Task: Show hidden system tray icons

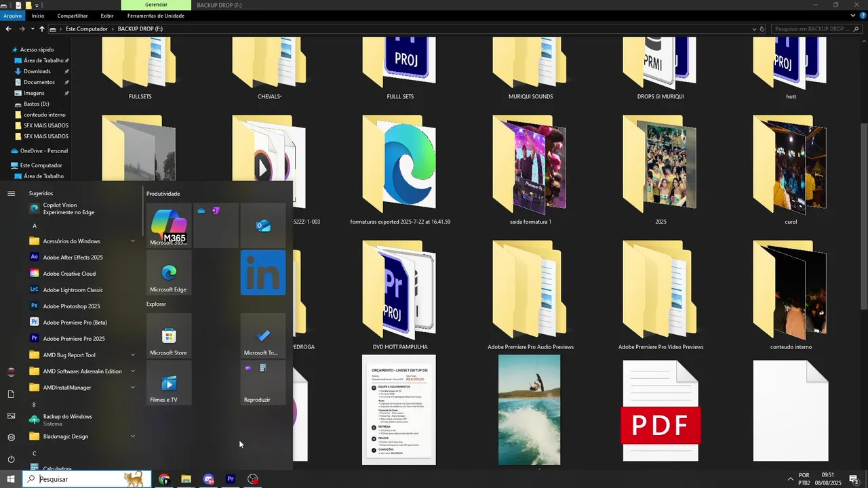Action: click(790, 479)
